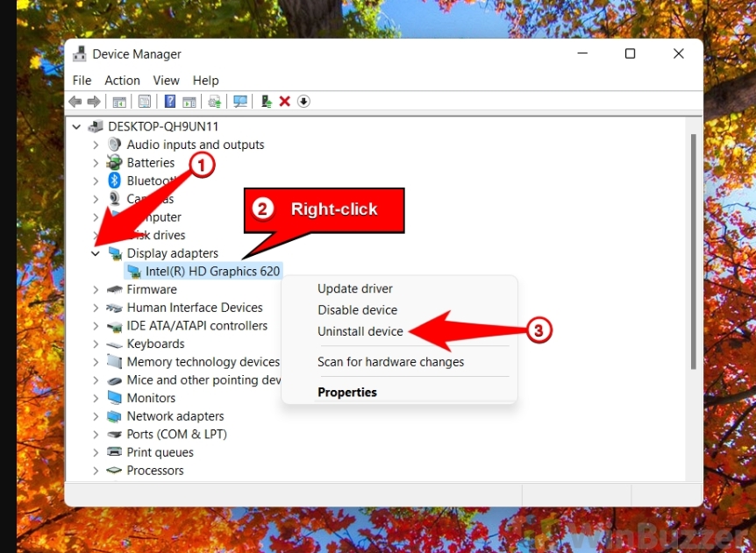Screen dimensions: 756x553
Task: Choose Uninstall device in the context menu
Action: click(x=360, y=331)
